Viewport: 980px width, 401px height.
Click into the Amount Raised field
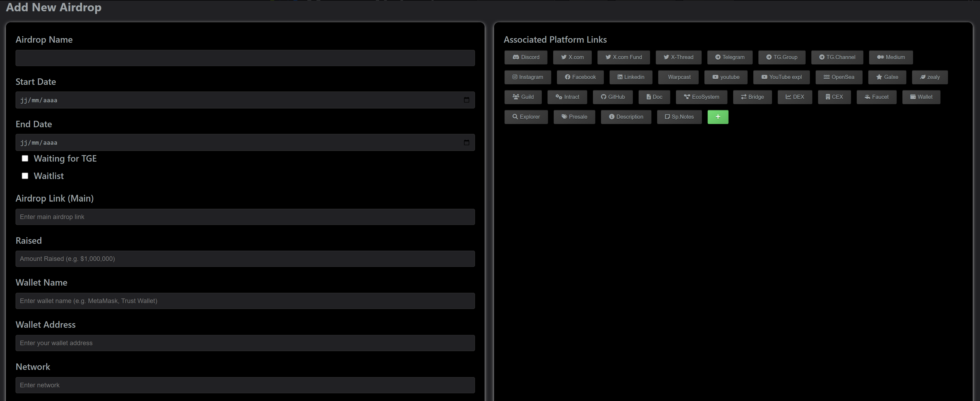245,259
